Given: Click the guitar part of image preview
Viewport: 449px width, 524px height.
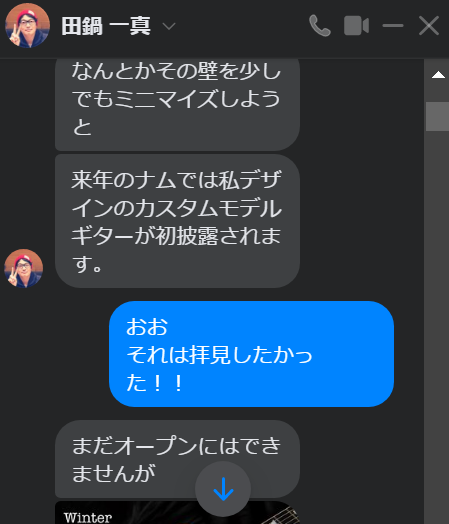Looking at the screenshot, I should click(x=279, y=515).
